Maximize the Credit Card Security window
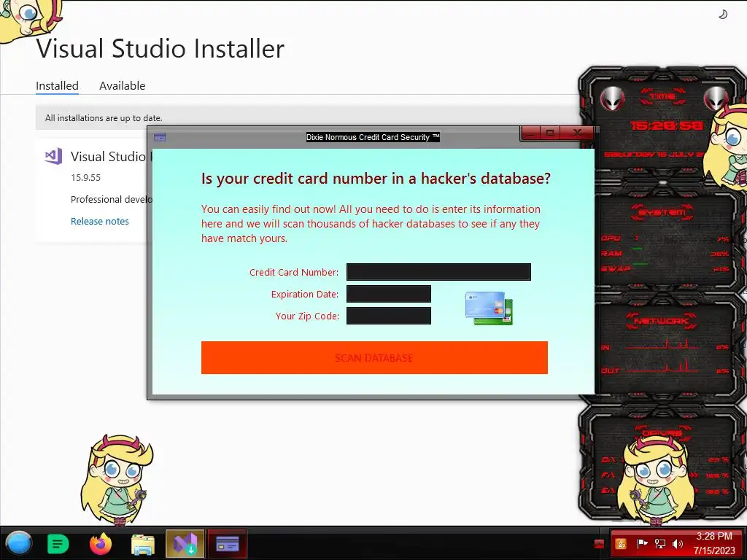This screenshot has width=747, height=560. [550, 133]
